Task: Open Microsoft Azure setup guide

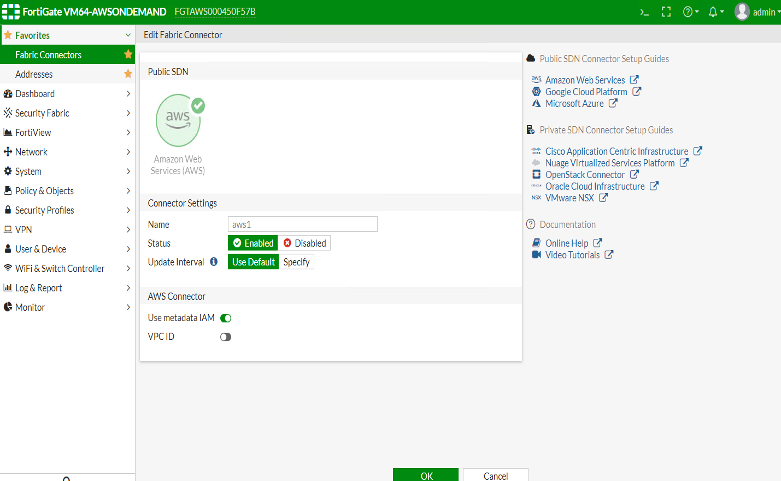Action: point(574,104)
